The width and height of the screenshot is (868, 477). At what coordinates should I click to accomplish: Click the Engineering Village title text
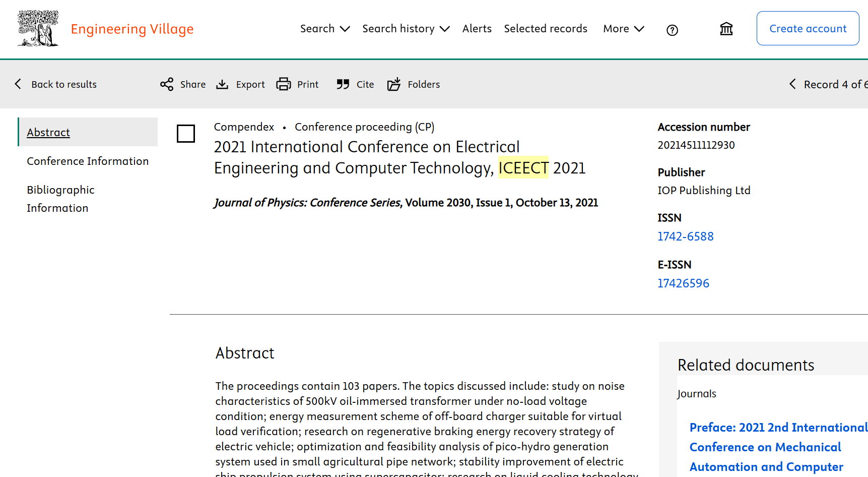[132, 29]
